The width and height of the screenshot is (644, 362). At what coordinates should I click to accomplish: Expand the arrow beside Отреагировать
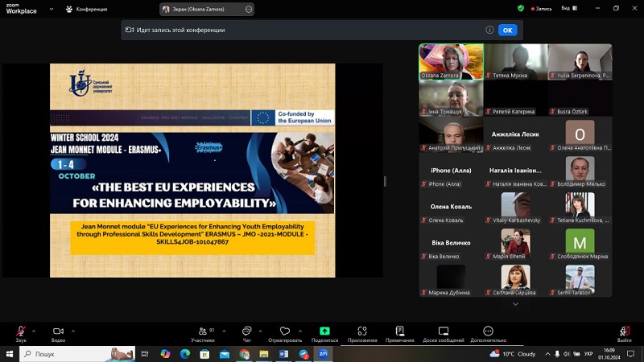tap(299, 331)
